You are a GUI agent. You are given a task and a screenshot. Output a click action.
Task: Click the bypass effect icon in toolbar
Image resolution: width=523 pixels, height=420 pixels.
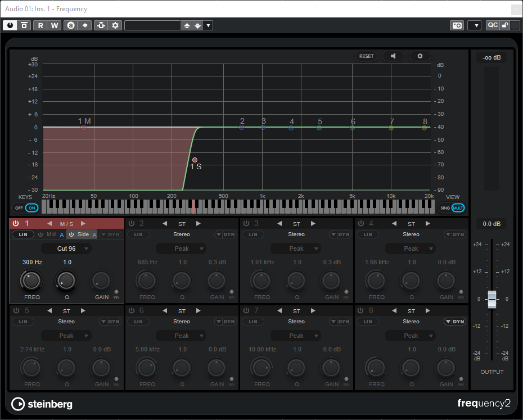[x=24, y=25]
